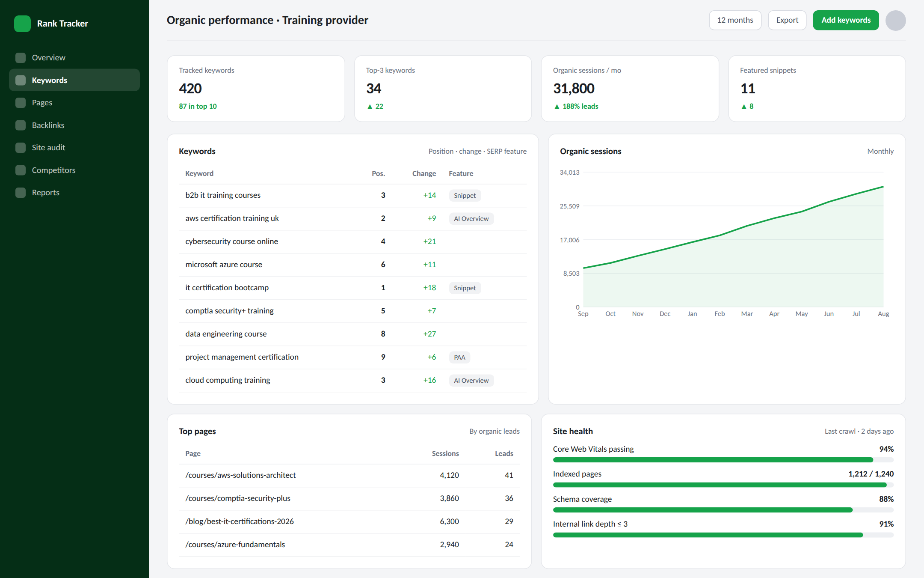
Task: Sort by the Change column header
Action: (424, 173)
